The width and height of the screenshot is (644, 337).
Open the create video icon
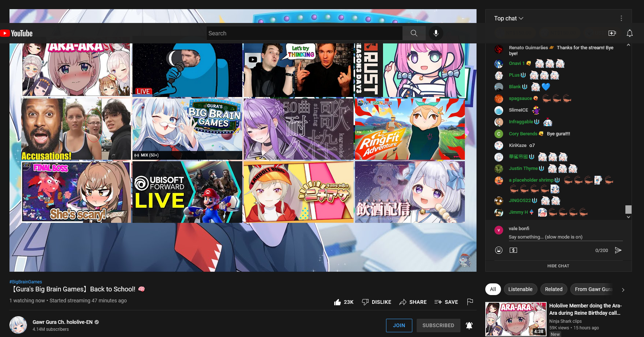pyautogui.click(x=612, y=33)
